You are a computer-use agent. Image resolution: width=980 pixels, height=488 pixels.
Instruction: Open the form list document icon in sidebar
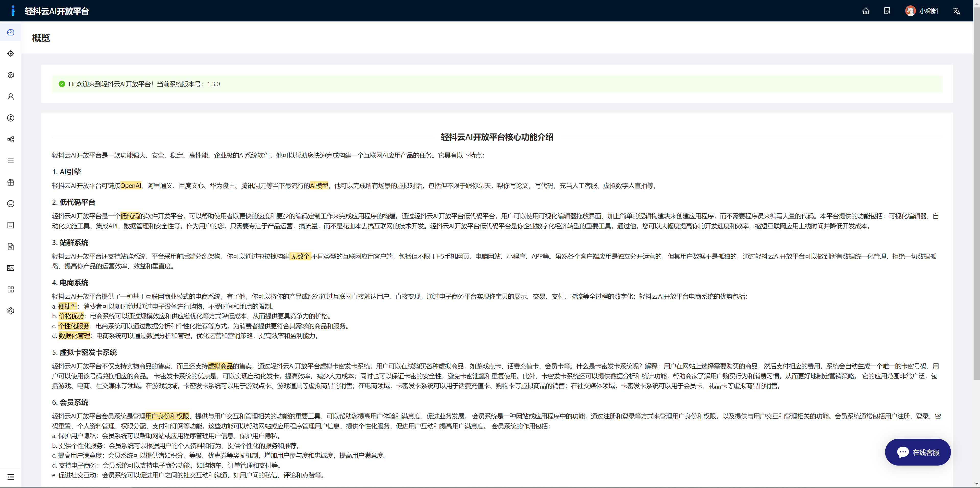point(11,225)
